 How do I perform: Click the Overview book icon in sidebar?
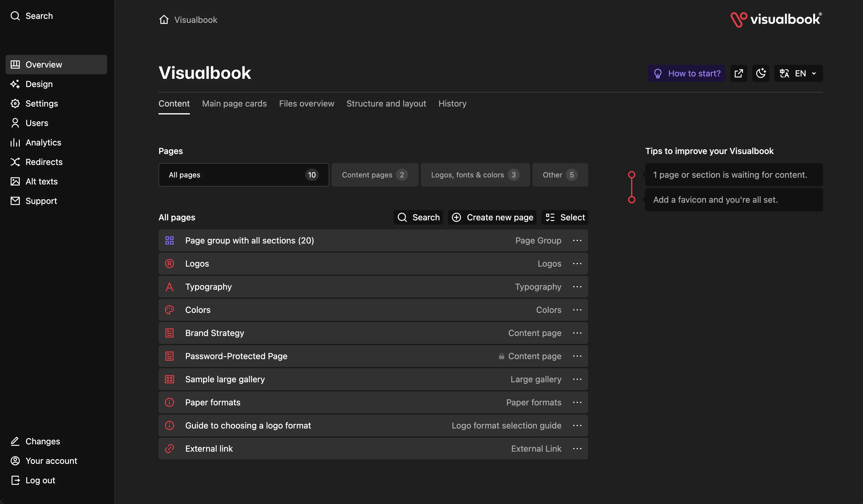coord(15,65)
